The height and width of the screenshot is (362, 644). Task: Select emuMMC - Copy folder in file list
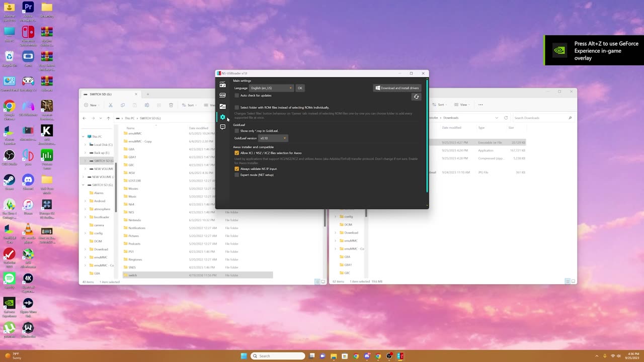pos(198,141)
